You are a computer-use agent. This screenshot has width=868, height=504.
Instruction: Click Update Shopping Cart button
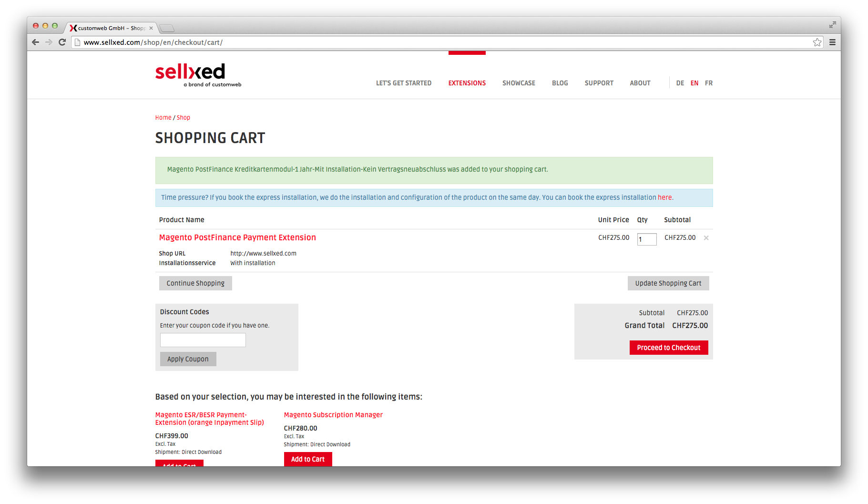coord(668,283)
